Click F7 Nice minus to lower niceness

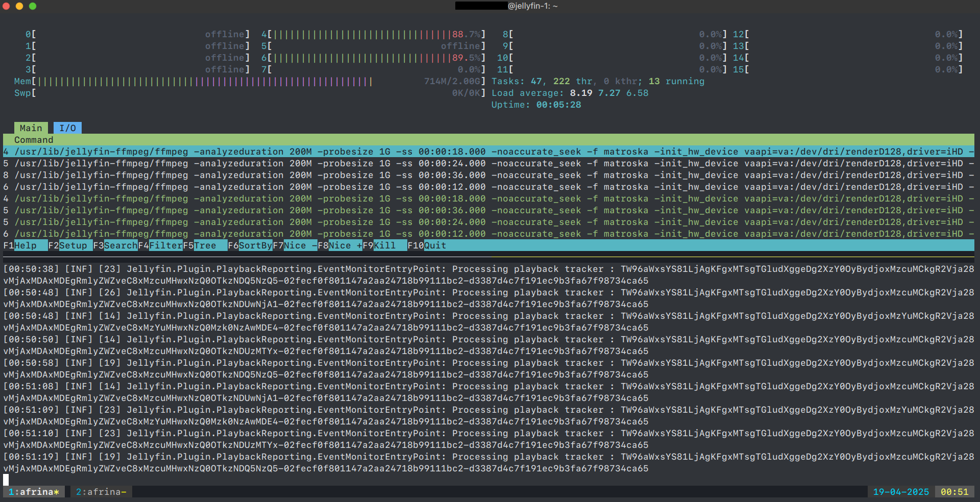[300, 245]
